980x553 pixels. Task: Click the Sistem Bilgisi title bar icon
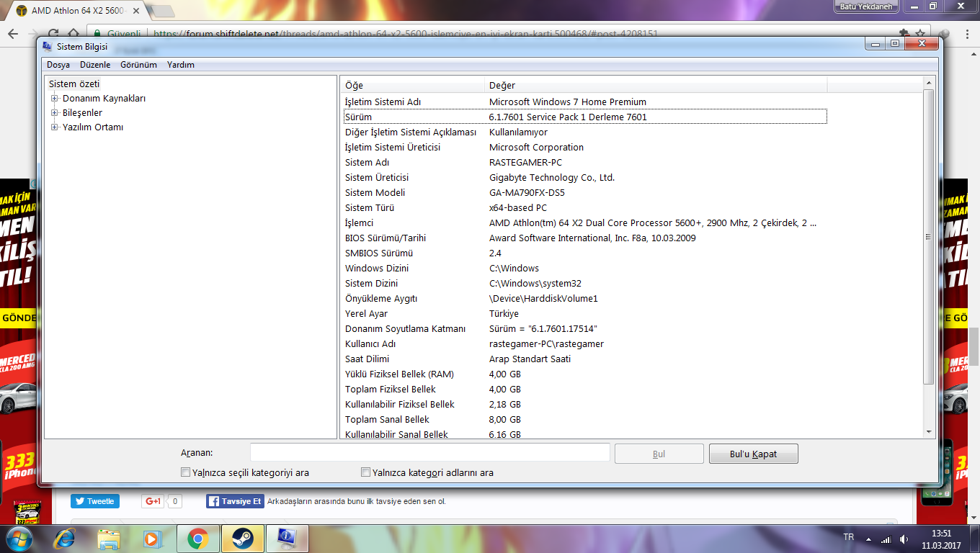coord(48,47)
